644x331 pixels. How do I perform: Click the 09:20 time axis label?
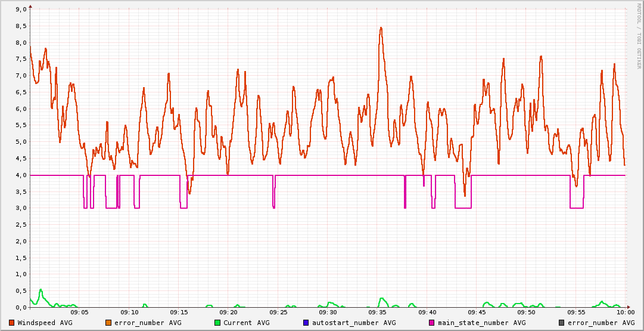[x=229, y=312]
